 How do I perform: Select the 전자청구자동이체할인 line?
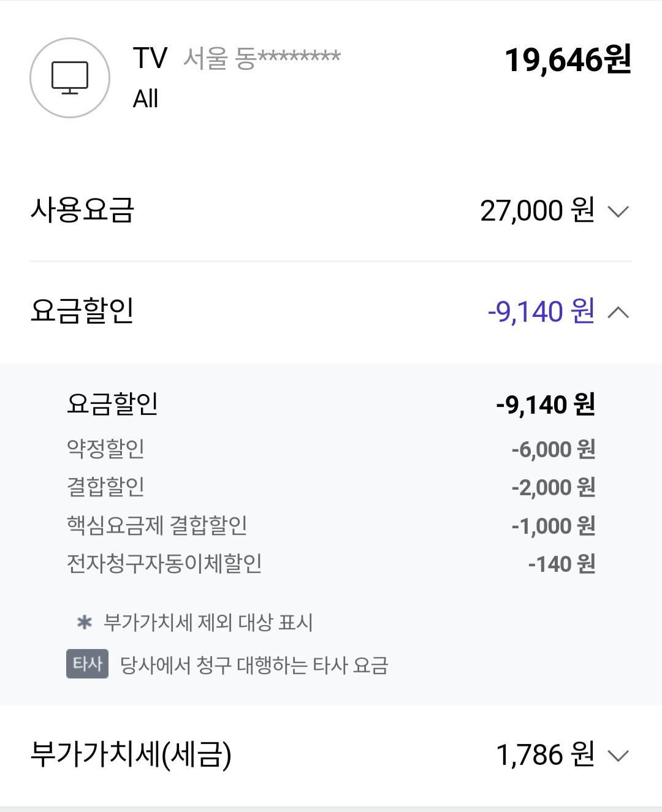(x=164, y=563)
